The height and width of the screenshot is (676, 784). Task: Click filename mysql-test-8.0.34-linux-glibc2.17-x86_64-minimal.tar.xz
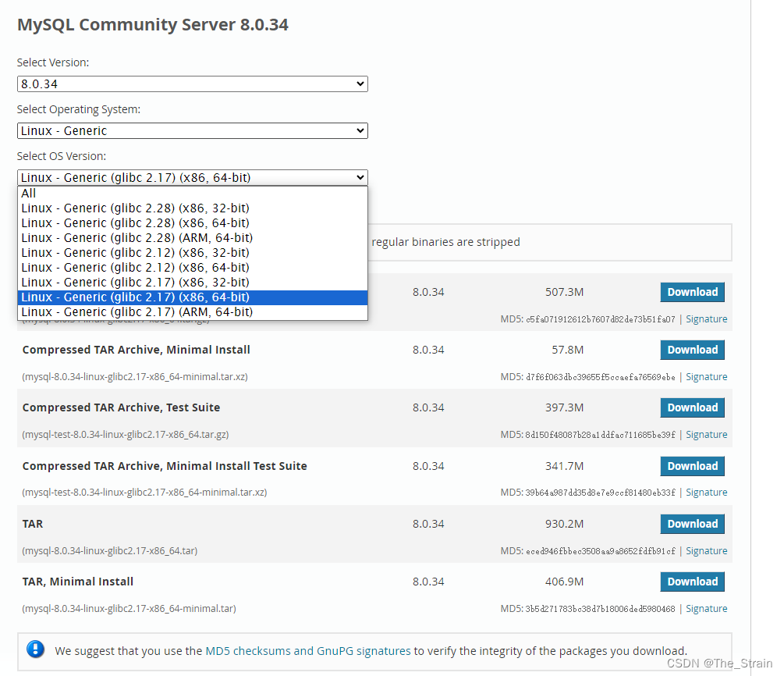tap(144, 493)
